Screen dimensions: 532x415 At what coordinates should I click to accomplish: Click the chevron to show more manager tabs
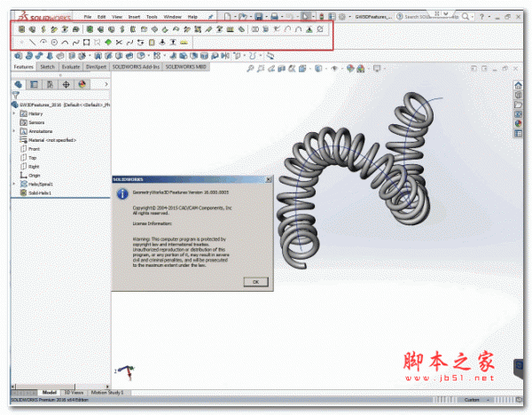pos(106,84)
